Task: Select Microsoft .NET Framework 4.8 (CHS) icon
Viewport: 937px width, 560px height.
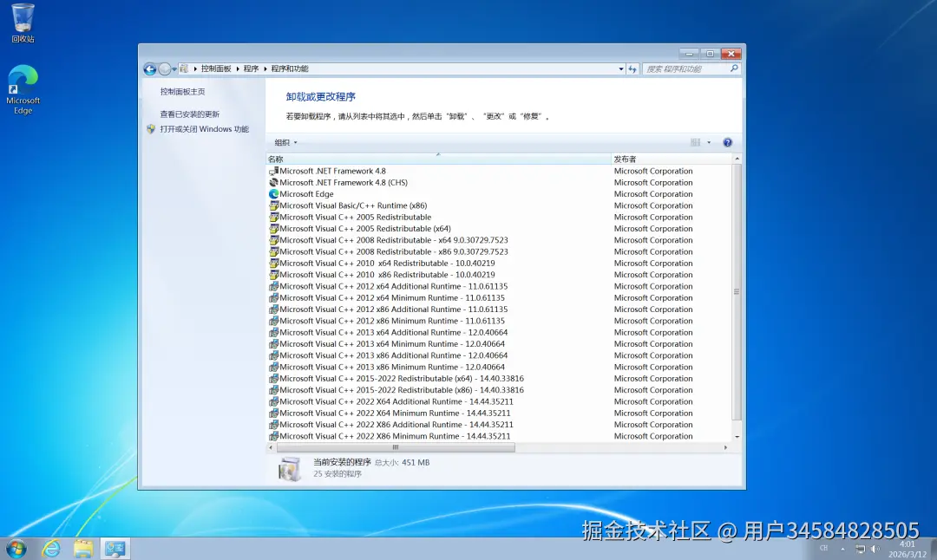Action: coord(273,183)
